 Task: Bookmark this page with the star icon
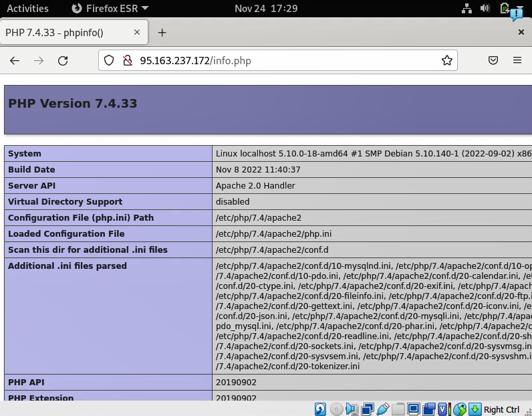click(447, 61)
